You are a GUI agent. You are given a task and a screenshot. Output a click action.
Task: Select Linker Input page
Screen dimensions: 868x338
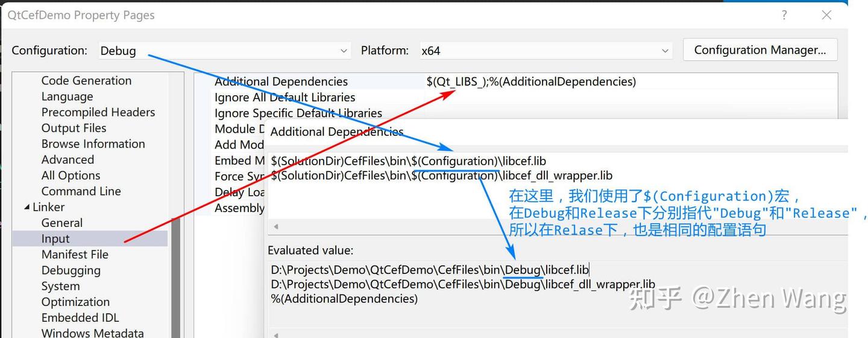point(55,238)
